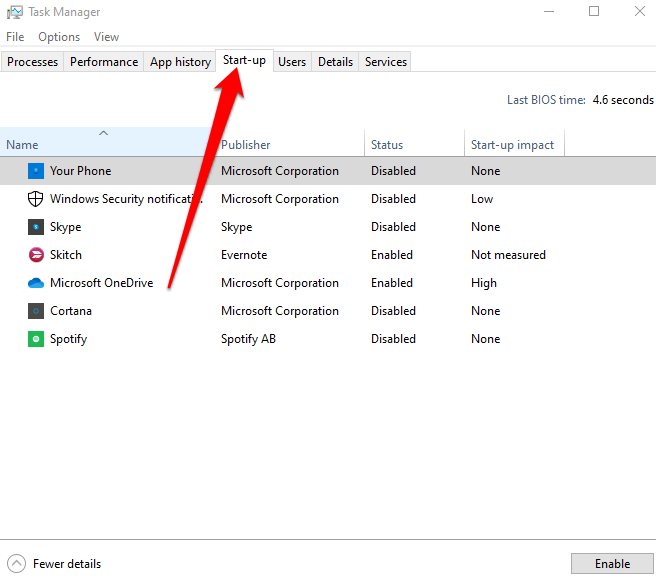Click the Spotify app icon
656x579 pixels.
point(36,339)
